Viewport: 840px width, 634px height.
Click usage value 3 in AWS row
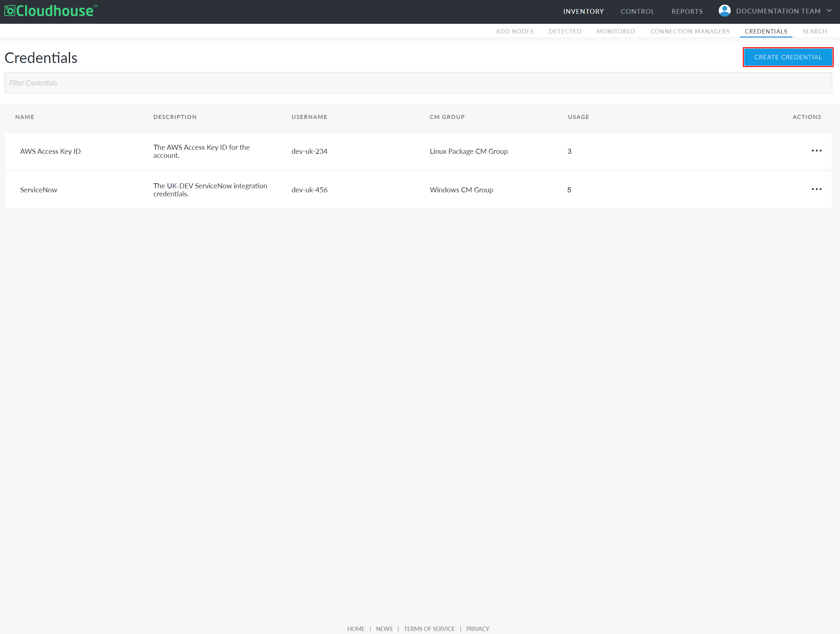[x=569, y=151]
